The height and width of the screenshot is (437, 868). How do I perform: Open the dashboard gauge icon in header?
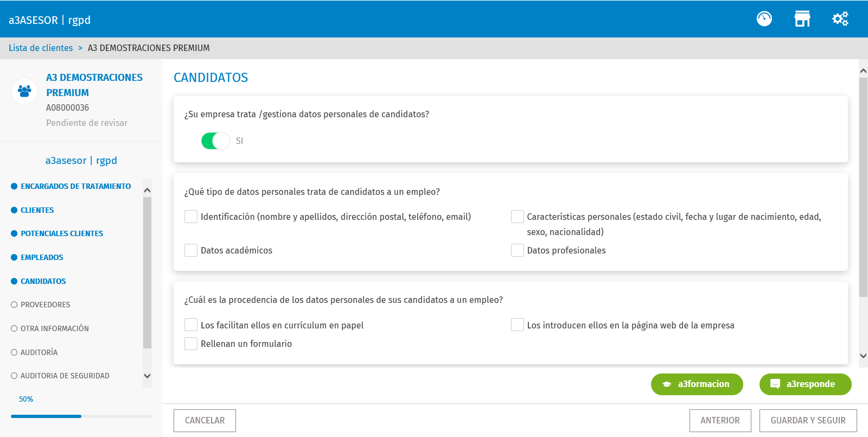764,19
